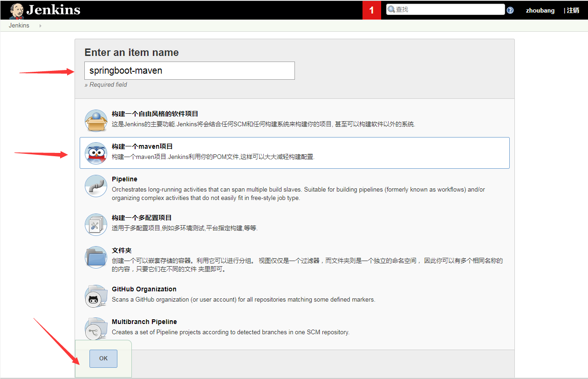The image size is (588, 379).
Task: Expand the breadcrumb arrow next to Jenkins
Action: point(41,26)
